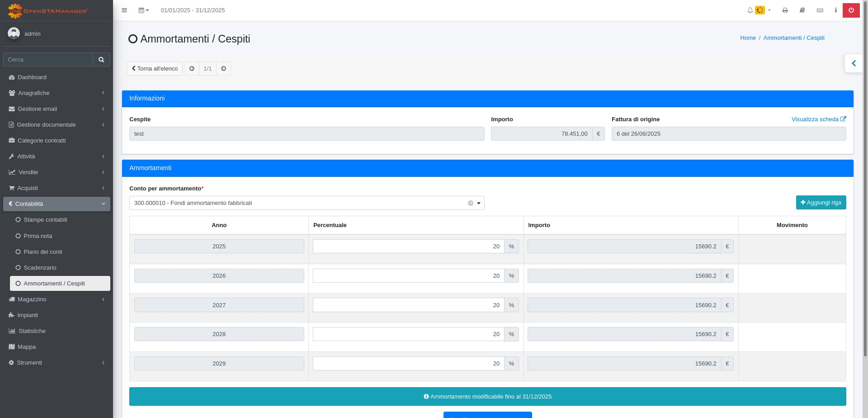Clear the Conto per ammortamento selection
The image size is (868, 418).
coord(471,203)
